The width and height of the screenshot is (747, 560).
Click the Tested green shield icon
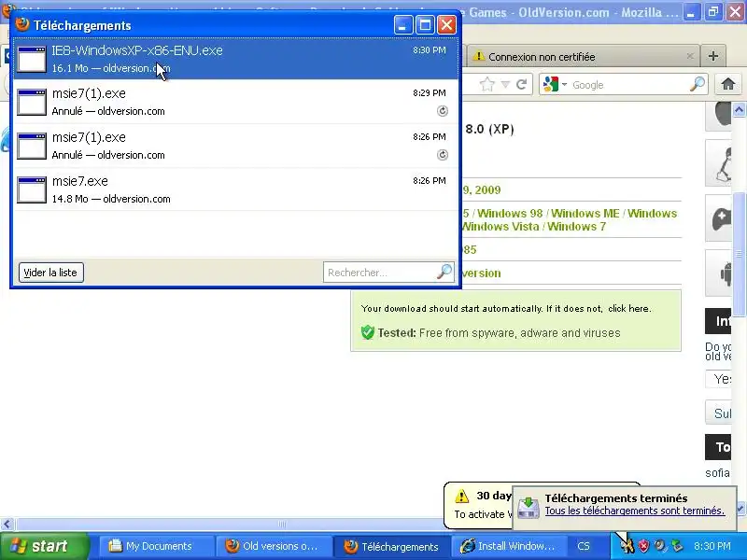tap(367, 332)
